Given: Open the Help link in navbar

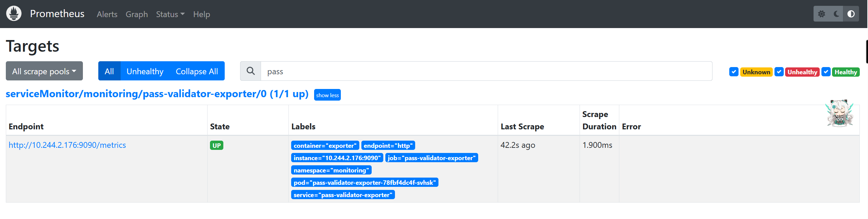Looking at the screenshot, I should point(201,14).
